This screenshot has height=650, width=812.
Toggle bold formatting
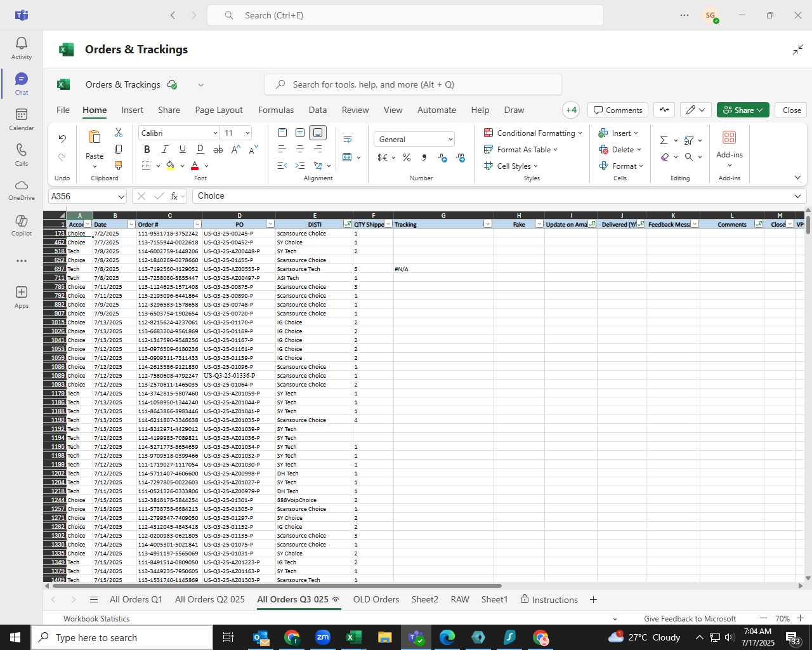click(147, 149)
